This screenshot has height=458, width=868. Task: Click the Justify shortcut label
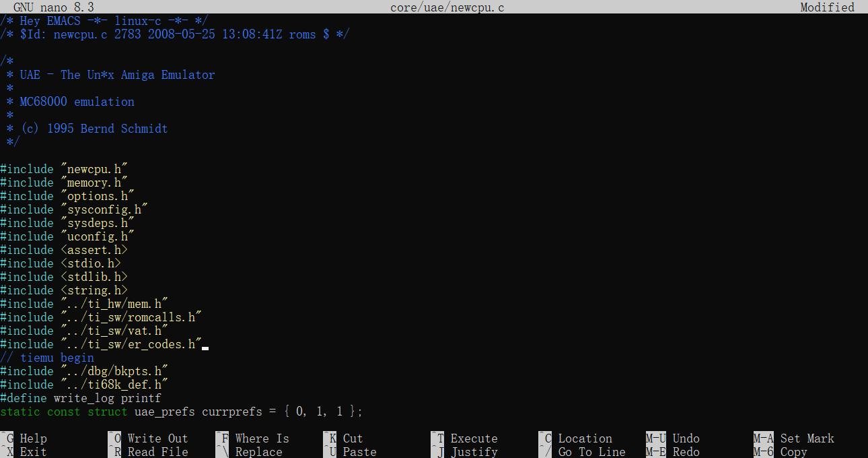tap(474, 452)
